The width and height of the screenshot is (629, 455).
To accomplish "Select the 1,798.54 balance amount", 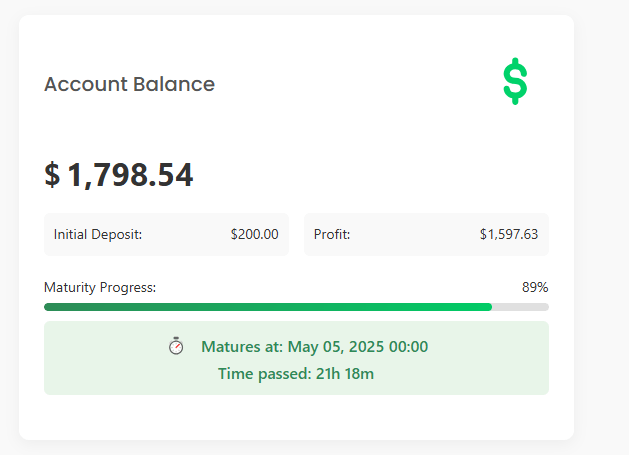I will pos(130,175).
